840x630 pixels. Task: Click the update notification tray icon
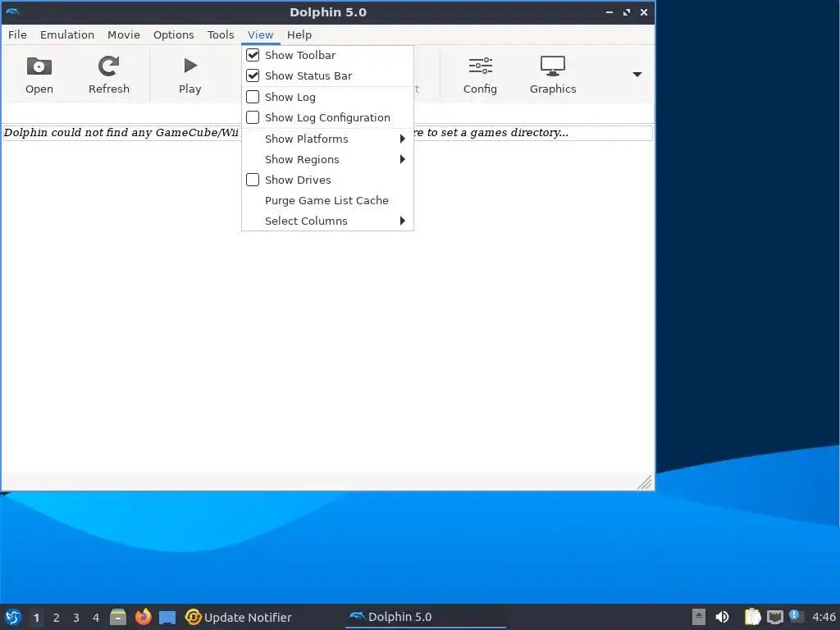[796, 616]
